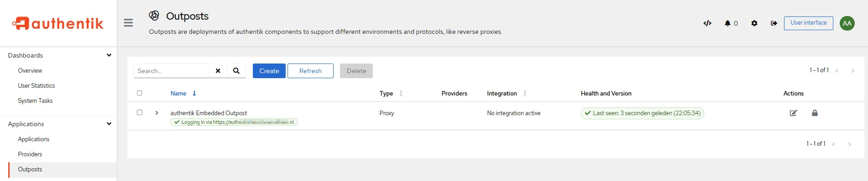Click the Create button
Image resolution: width=868 pixels, height=181 pixels.
coord(269,71)
